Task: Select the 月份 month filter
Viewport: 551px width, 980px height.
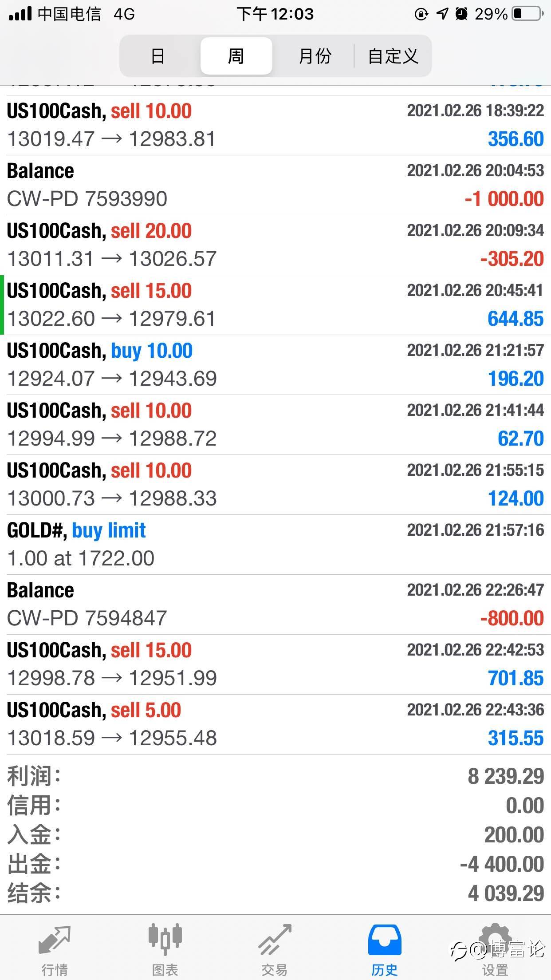Action: click(x=315, y=56)
